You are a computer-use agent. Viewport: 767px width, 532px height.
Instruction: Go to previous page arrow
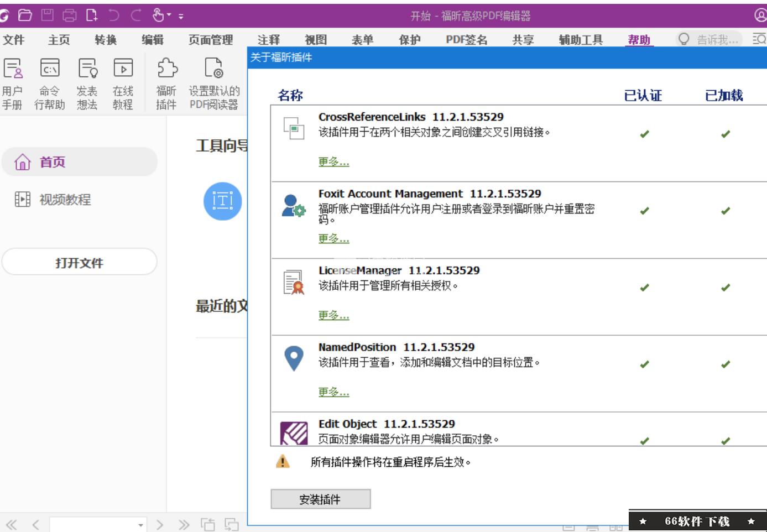(x=35, y=524)
